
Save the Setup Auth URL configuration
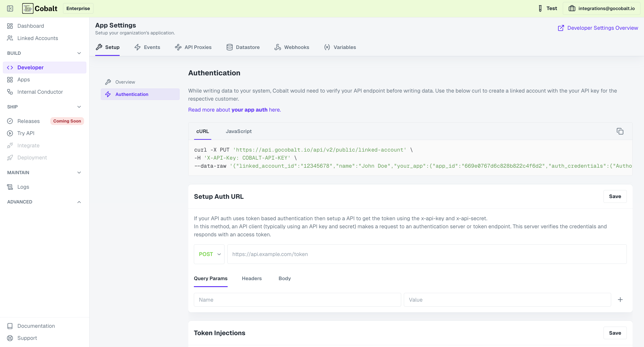(615, 197)
